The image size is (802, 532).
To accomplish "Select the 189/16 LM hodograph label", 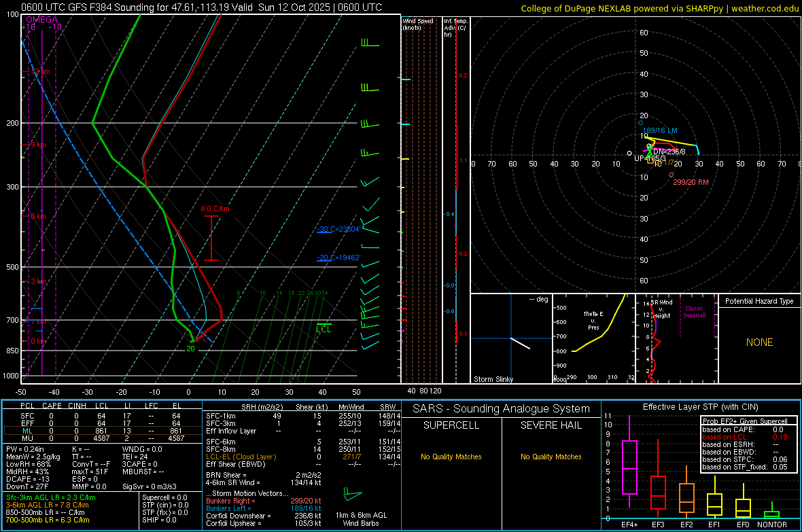I will click(x=660, y=131).
